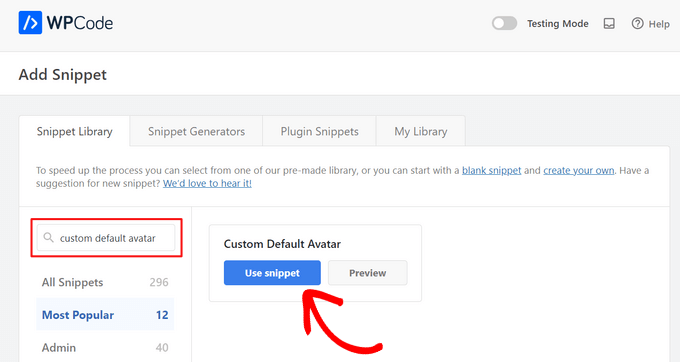The height and width of the screenshot is (362, 680).
Task: Click the 296 count next to All Snippets
Action: [159, 282]
